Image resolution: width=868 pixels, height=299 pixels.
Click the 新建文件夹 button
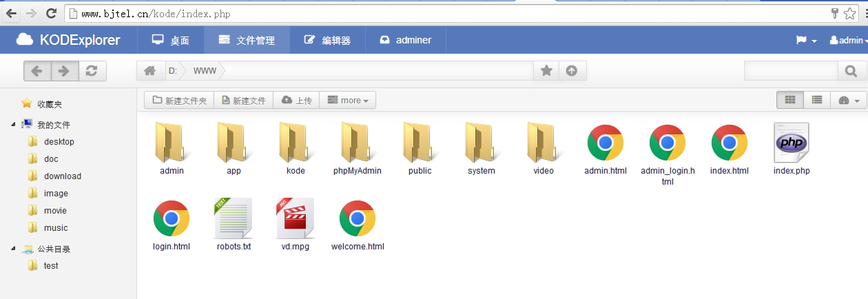point(179,101)
